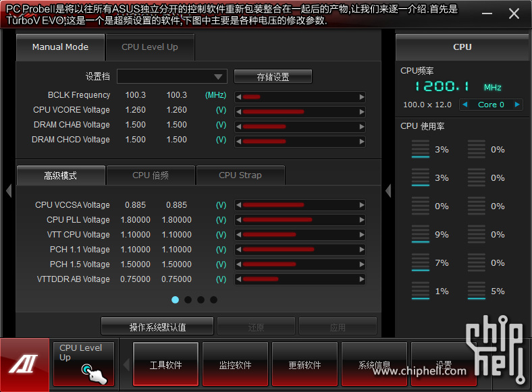Open the 监控软件 menu
The width and height of the screenshot is (532, 392).
click(235, 364)
